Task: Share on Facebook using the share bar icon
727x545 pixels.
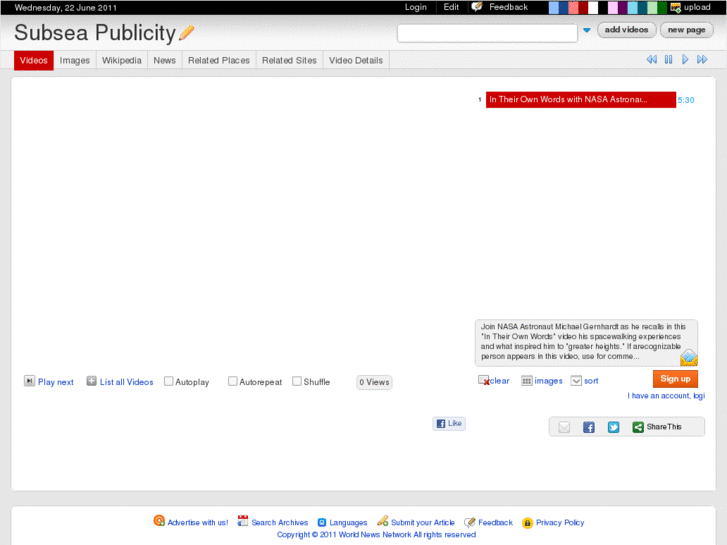Action: click(x=588, y=427)
